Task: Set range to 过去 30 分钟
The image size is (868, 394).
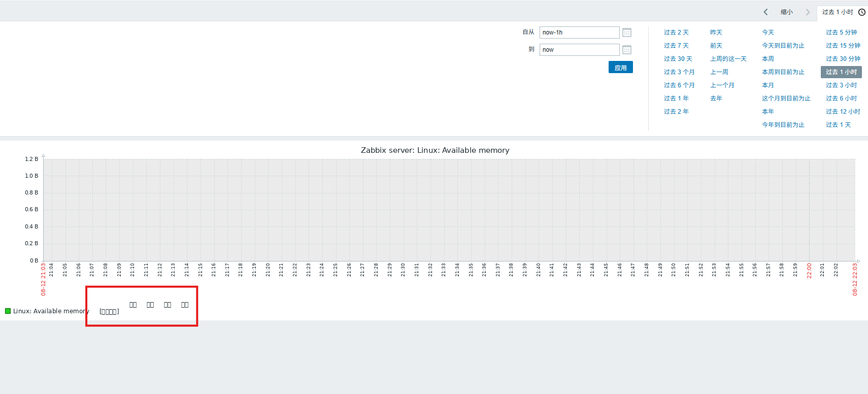Action: point(843,59)
